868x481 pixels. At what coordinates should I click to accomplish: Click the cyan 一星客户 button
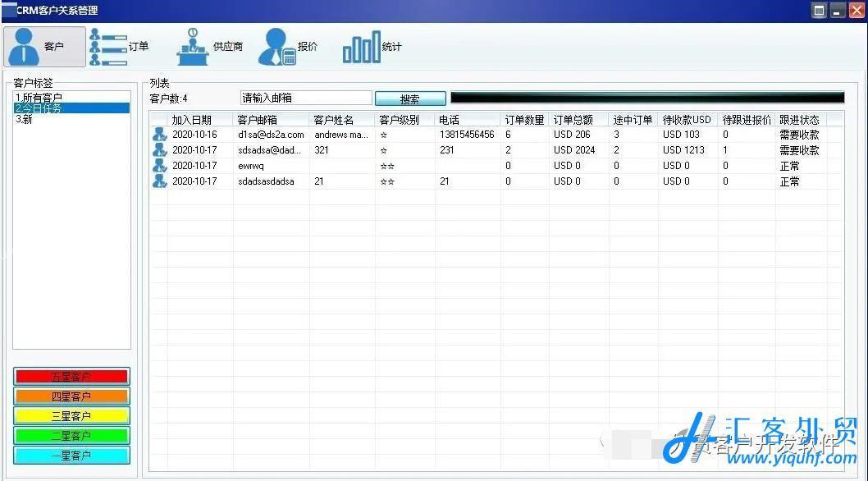[x=71, y=456]
